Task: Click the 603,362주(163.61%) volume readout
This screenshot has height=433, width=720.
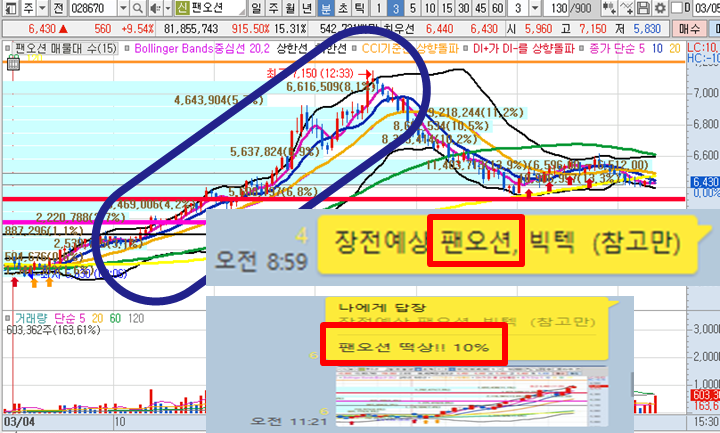Action: tap(53, 330)
